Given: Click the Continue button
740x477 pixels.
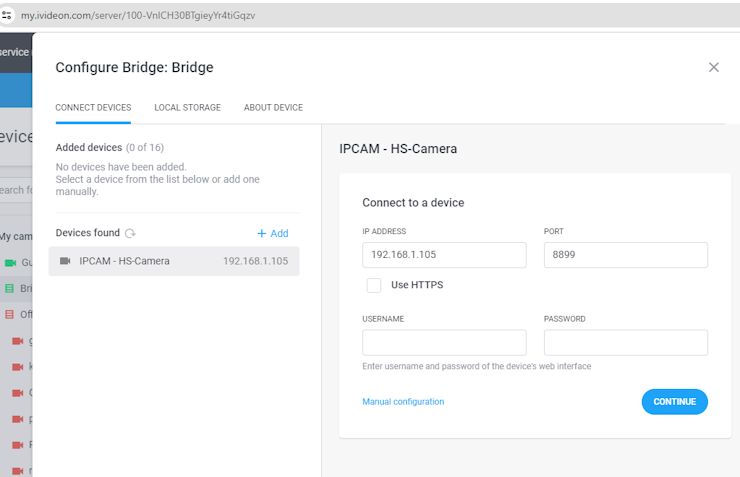Looking at the screenshot, I should tap(674, 402).
